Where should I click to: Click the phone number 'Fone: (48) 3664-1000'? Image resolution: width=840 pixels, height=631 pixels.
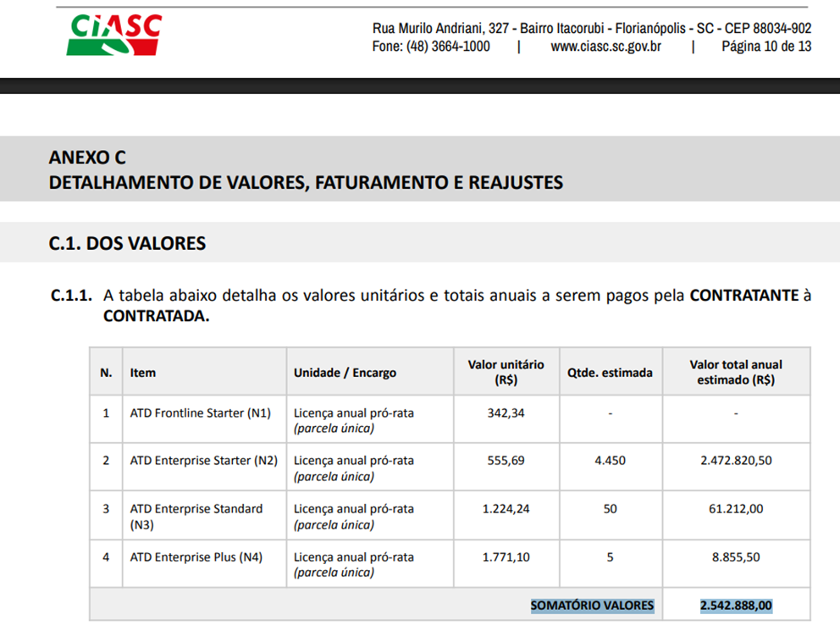click(431, 47)
